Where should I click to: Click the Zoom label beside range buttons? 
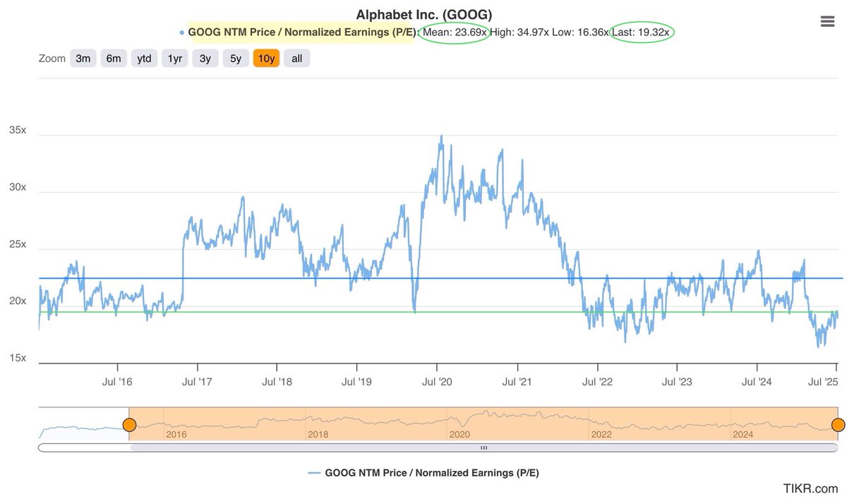click(52, 59)
